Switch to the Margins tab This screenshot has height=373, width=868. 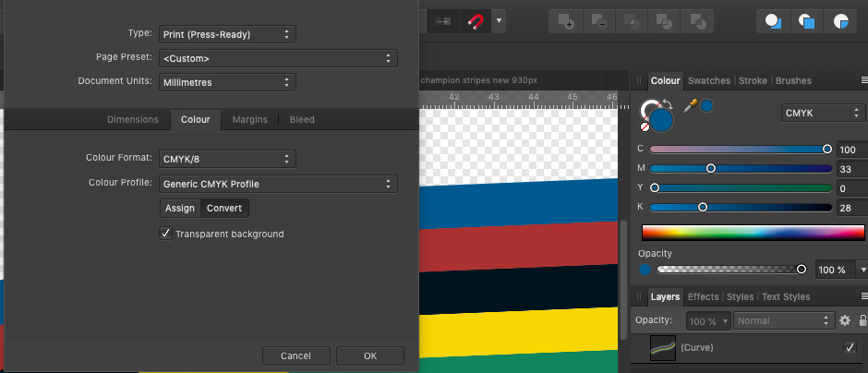click(249, 119)
